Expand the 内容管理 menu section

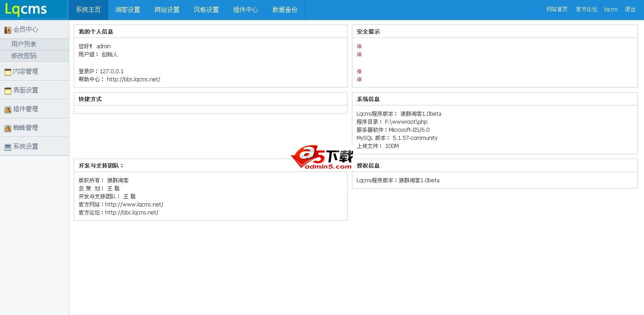click(34, 71)
